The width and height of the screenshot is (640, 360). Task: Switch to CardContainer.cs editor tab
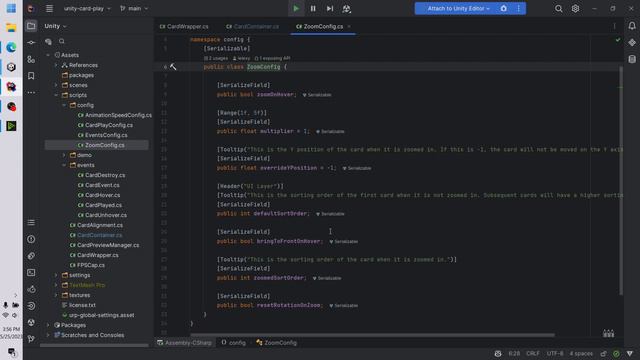253,27
